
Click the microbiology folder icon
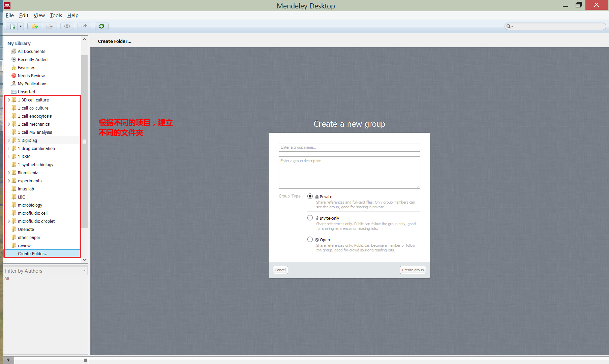[14, 205]
